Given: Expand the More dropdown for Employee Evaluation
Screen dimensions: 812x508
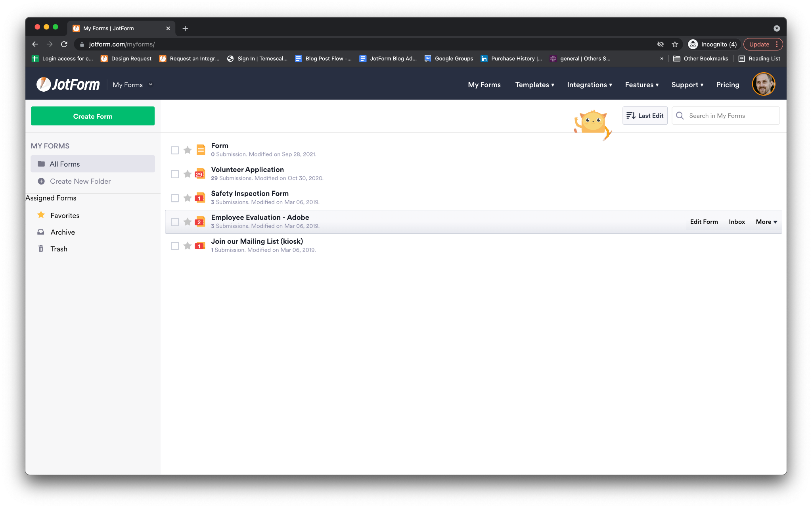Looking at the screenshot, I should (766, 222).
